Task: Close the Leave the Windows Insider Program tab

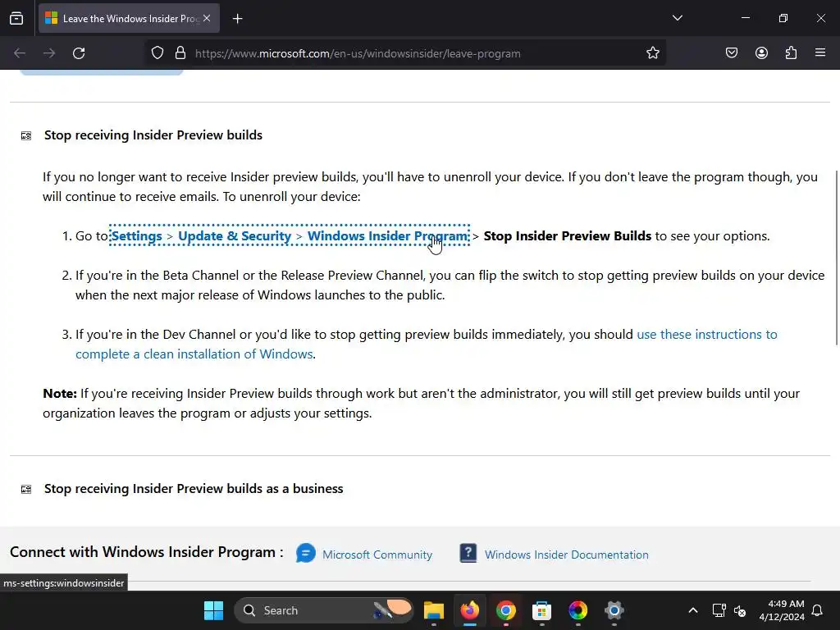Action: [x=207, y=18]
